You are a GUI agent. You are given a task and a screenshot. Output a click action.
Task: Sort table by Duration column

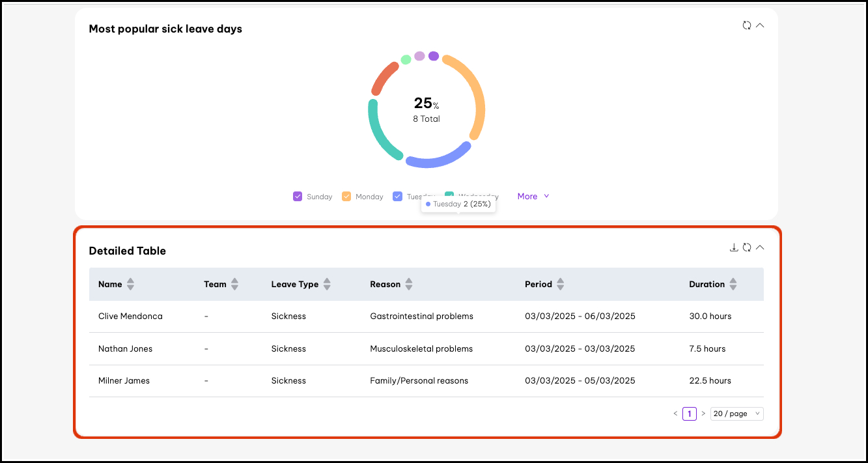pyautogui.click(x=733, y=284)
